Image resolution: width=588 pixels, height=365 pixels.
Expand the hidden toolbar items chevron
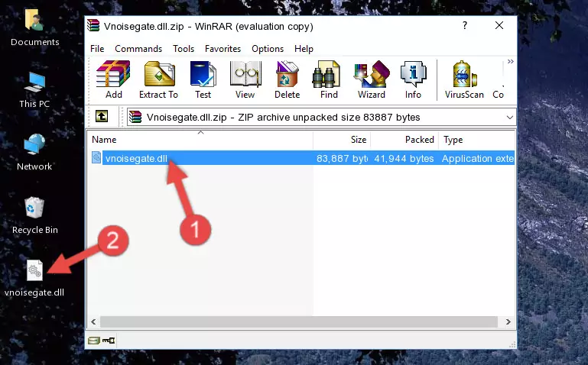[x=510, y=61]
